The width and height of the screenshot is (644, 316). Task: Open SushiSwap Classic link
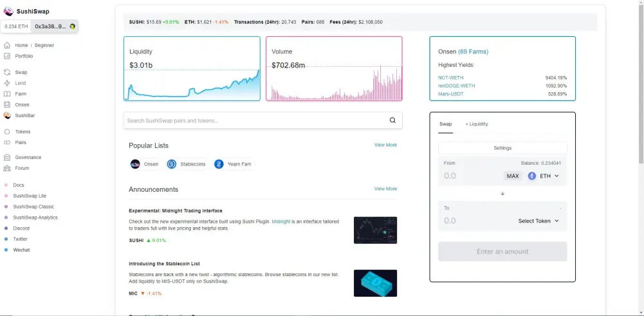[33, 207]
